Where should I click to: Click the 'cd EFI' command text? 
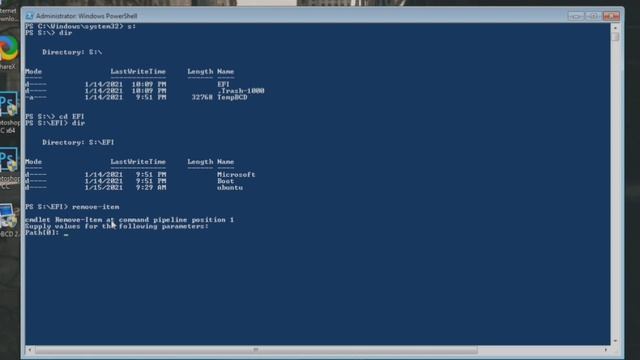71,117
